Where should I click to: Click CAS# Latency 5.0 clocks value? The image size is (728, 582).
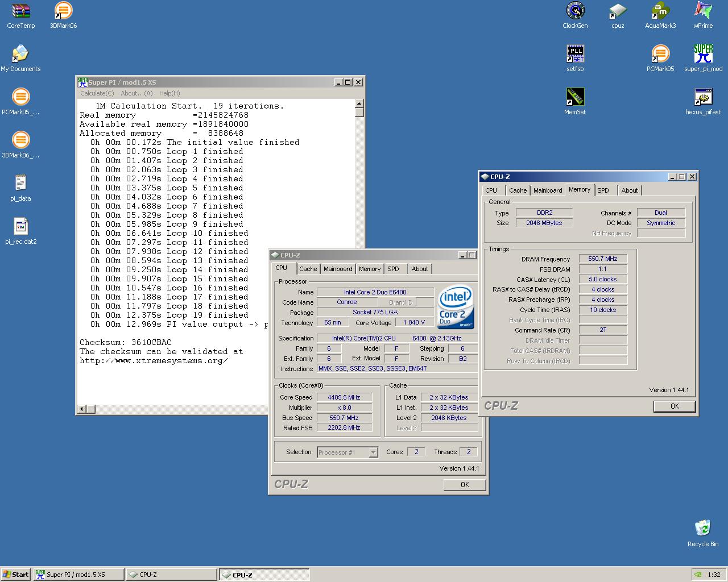(603, 279)
